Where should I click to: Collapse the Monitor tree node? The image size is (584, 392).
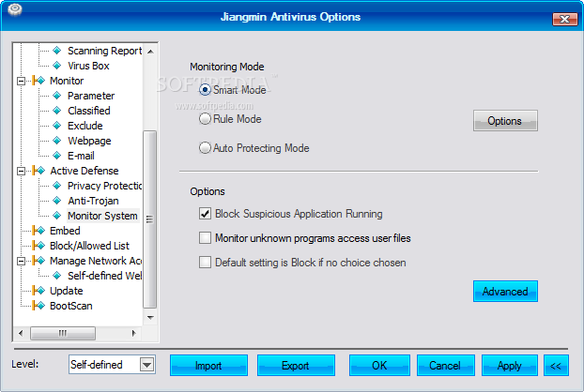point(22,81)
